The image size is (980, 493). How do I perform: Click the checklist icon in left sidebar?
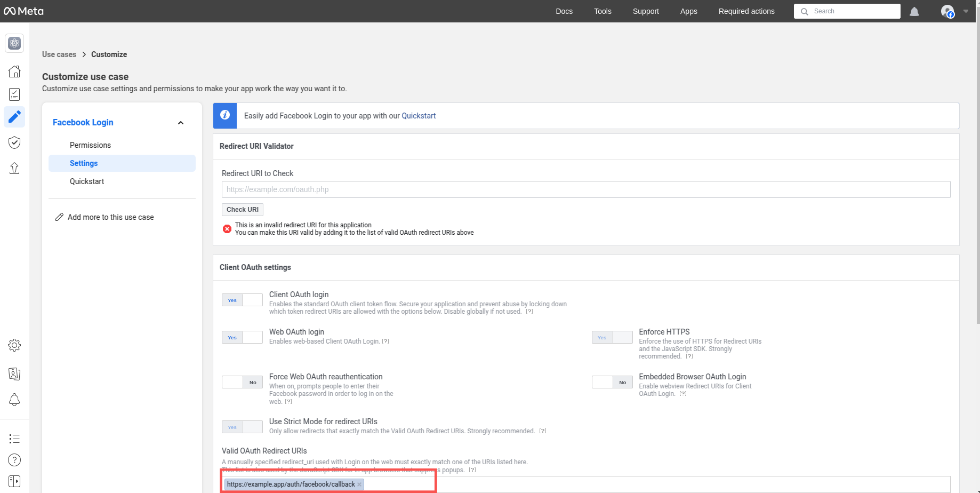click(14, 94)
